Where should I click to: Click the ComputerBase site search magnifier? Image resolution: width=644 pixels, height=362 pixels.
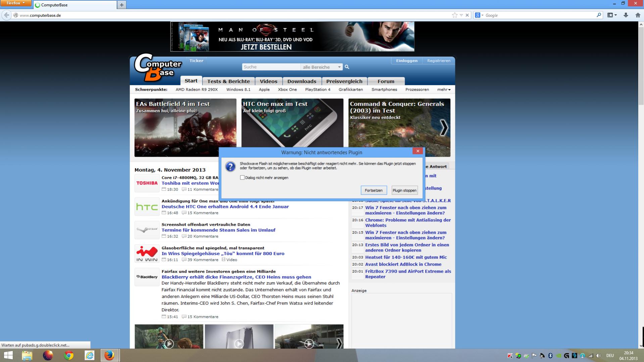coord(347,67)
